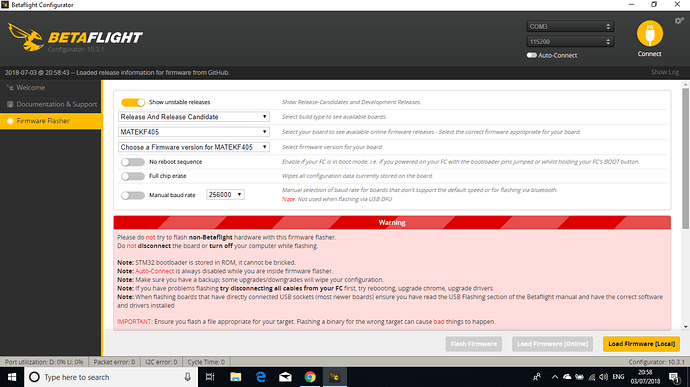Click the Packet error: 0 status entry
This screenshot has height=387, width=690.
[x=114, y=362]
